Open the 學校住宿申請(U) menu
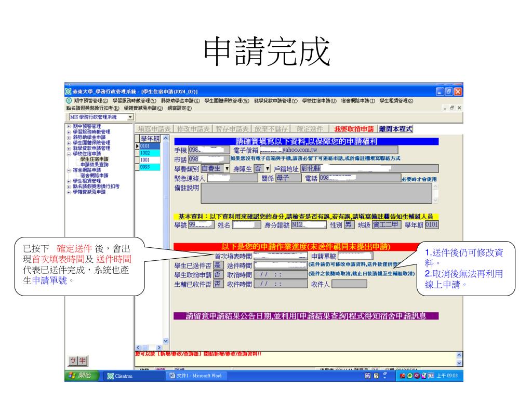The width and height of the screenshot is (532, 399). point(319,101)
